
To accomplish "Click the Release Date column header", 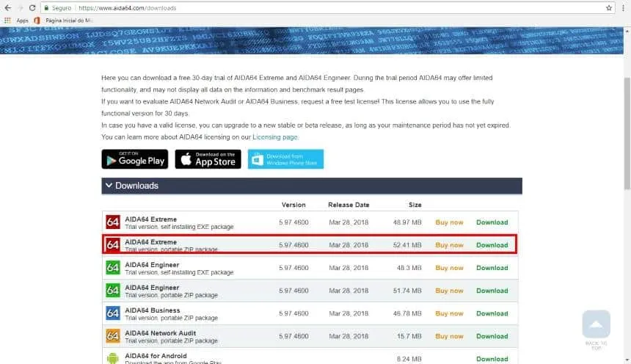I will coord(349,205).
